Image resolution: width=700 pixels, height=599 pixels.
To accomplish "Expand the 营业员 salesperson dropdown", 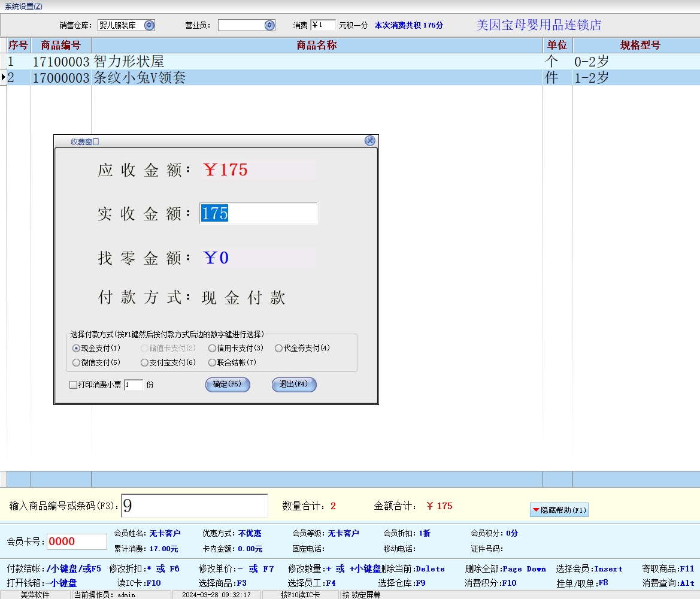I will click(x=269, y=25).
